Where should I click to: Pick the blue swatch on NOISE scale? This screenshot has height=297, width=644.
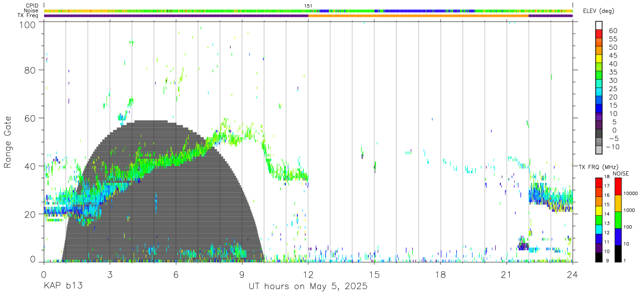[618, 236]
